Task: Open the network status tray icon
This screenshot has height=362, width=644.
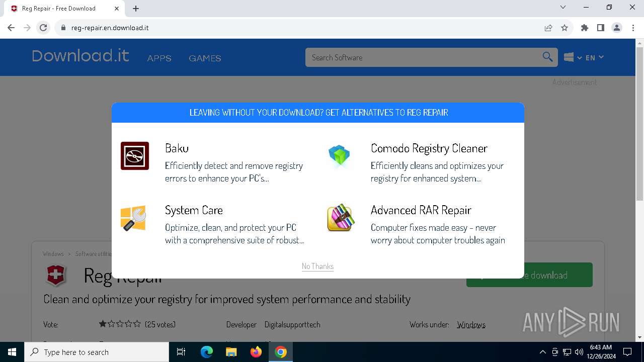Action: pyautogui.click(x=567, y=352)
